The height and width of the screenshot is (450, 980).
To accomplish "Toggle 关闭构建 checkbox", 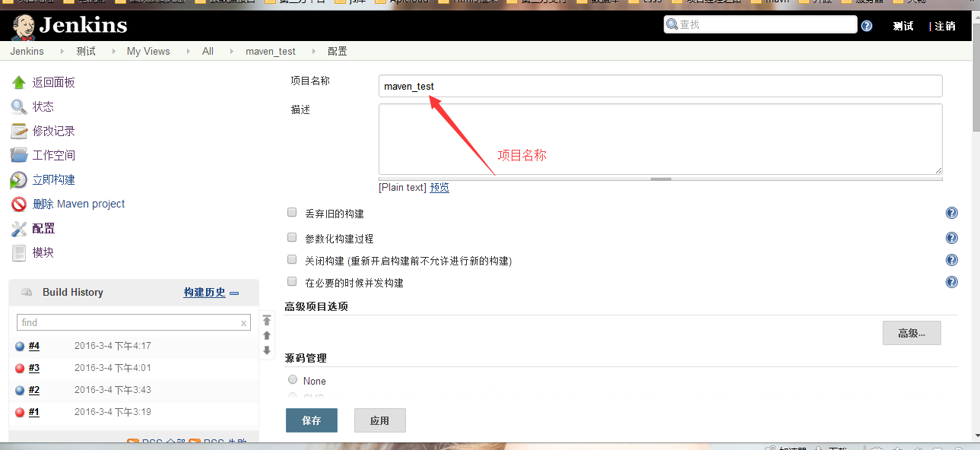I will click(x=292, y=259).
